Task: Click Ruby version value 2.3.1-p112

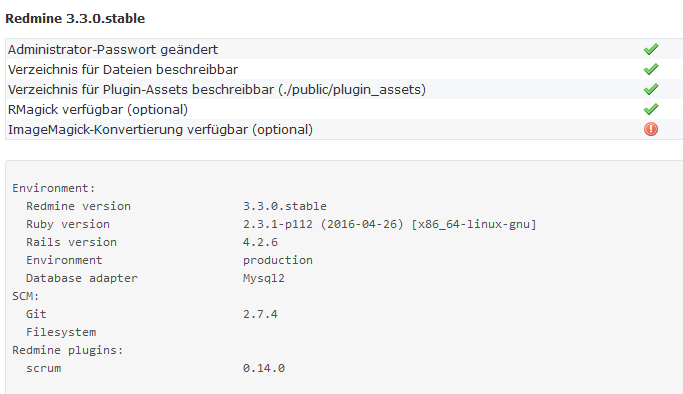Action: 277,224
